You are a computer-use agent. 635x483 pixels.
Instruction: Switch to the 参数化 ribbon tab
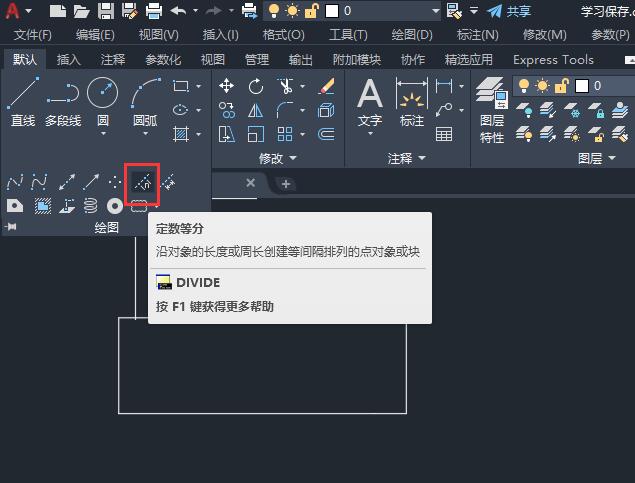tap(163, 60)
